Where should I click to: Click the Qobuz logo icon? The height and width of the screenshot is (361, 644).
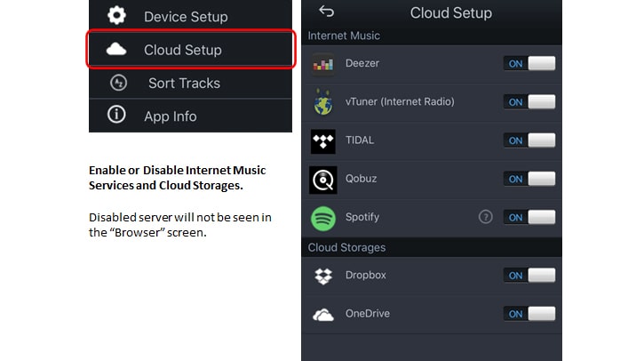pyautogui.click(x=322, y=180)
